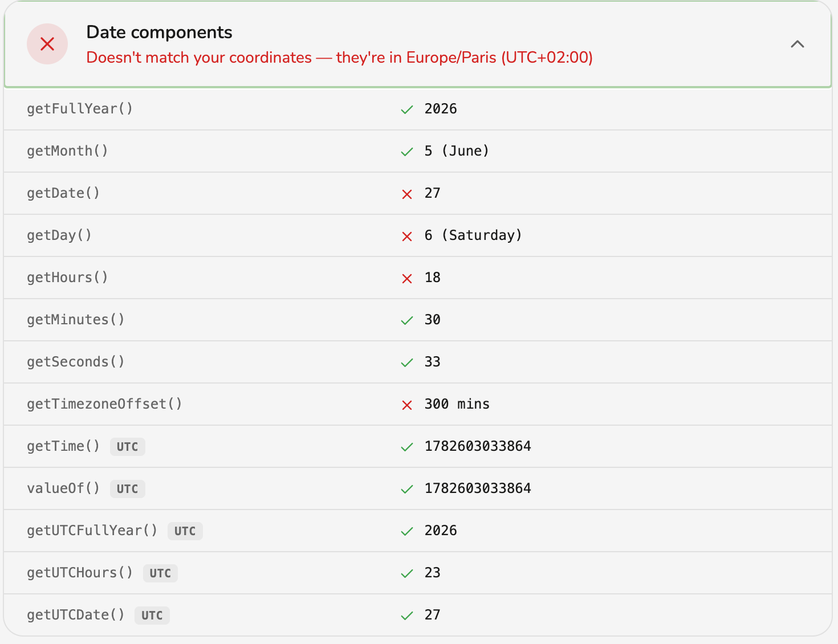Click the value 300 mins
The height and width of the screenshot is (644, 838).
coord(457,404)
